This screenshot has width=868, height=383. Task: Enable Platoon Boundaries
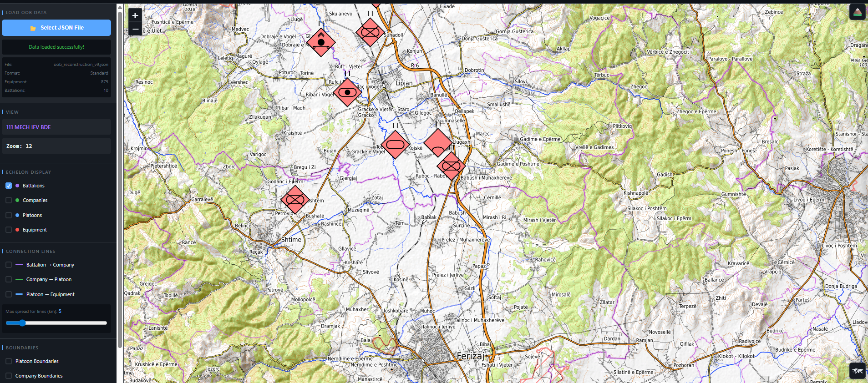point(9,361)
